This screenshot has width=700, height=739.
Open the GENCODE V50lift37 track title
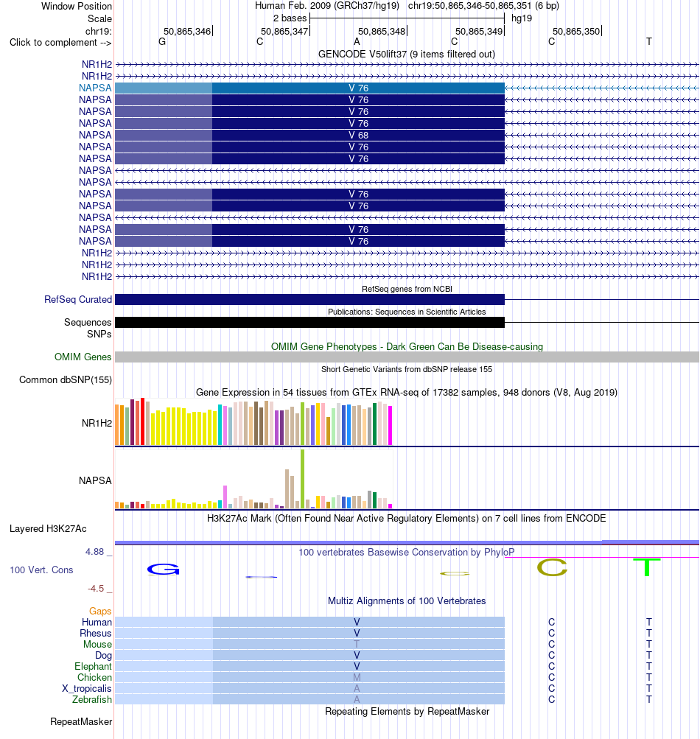(406, 55)
